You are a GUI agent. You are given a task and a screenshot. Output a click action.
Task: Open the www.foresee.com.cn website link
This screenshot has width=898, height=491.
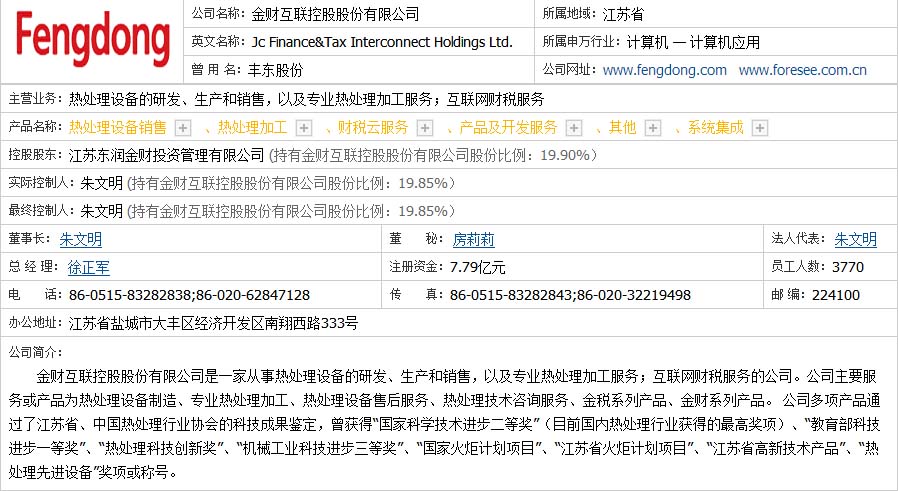(x=802, y=70)
